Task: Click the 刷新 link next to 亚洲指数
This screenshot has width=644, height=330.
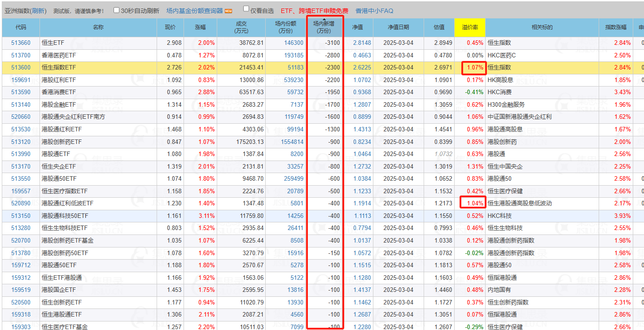Action: click(x=38, y=11)
